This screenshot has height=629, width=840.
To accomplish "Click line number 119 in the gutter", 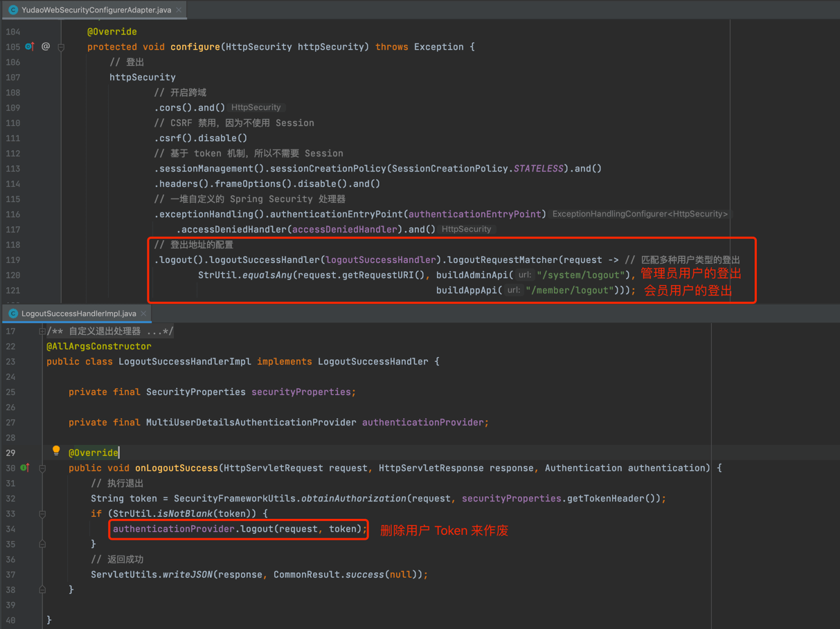I will tap(12, 260).
